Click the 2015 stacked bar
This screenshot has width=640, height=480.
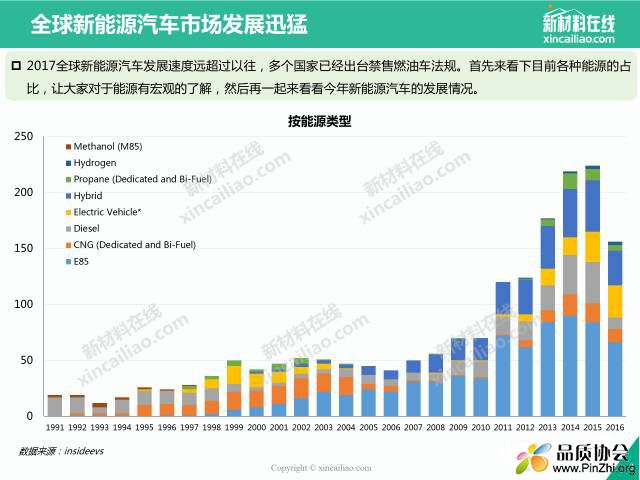tap(593, 291)
